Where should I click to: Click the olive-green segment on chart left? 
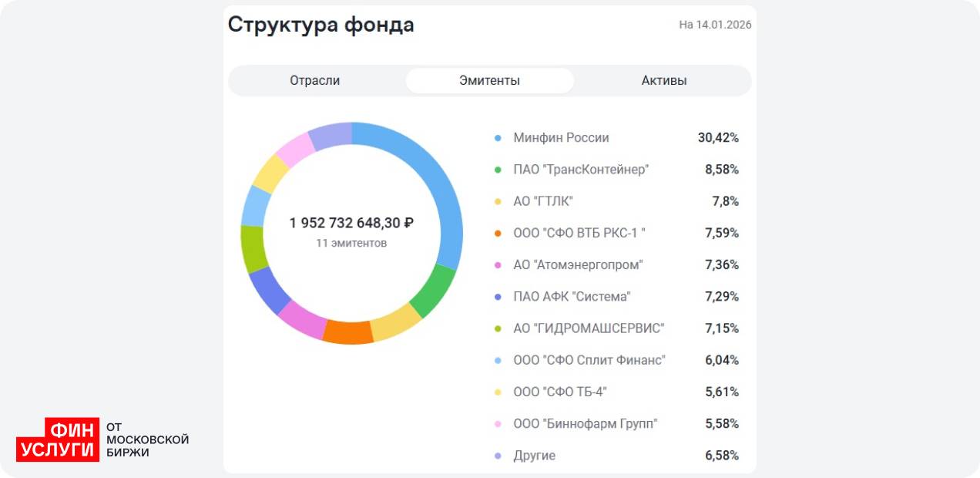point(253,249)
